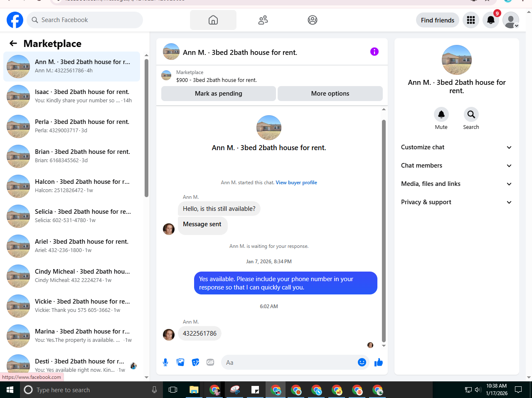
Task: Open Isaac conversation in list
Action: tap(71, 96)
